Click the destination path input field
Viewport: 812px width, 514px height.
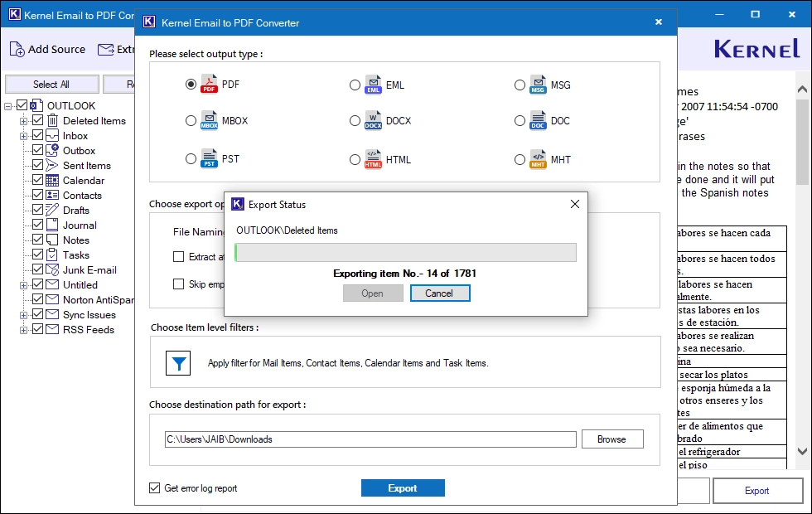coord(371,439)
